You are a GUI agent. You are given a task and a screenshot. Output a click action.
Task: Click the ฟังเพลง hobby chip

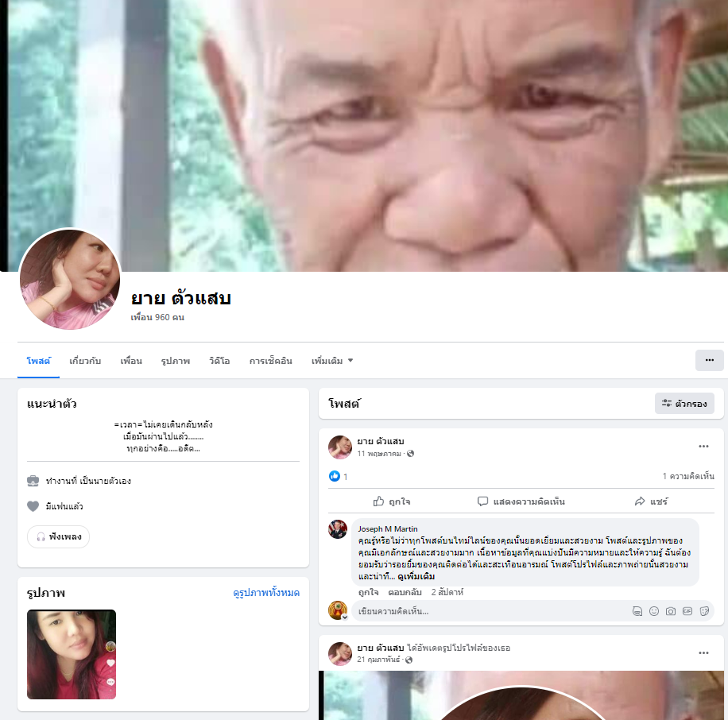(59, 536)
